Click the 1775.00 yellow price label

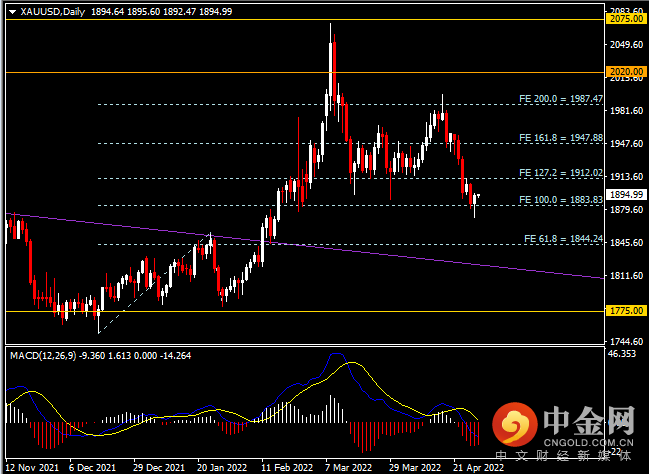coord(626,310)
